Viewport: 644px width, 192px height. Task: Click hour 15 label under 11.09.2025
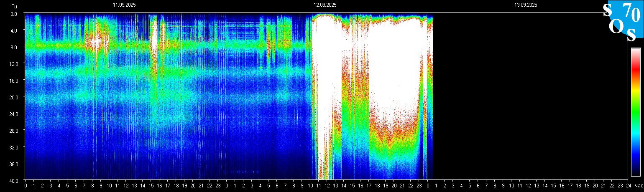click(151, 186)
